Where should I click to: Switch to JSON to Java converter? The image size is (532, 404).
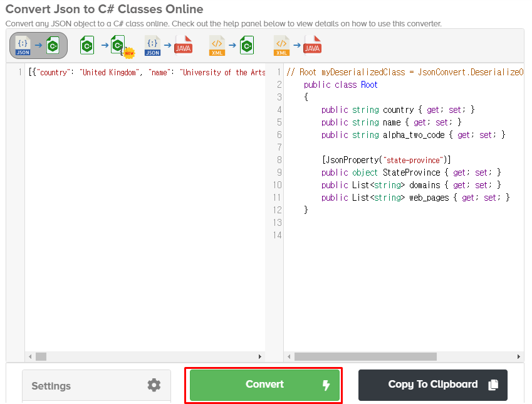click(x=169, y=46)
